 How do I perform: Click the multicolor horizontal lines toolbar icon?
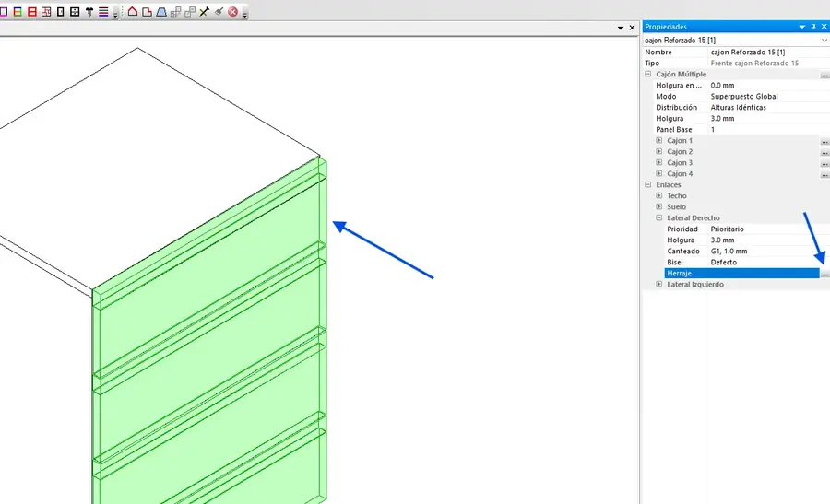104,12
